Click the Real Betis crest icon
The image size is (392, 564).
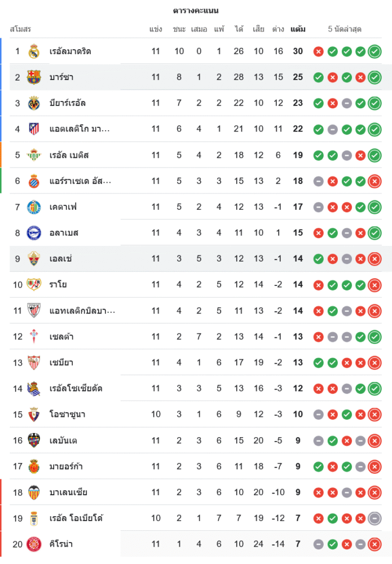(34, 155)
